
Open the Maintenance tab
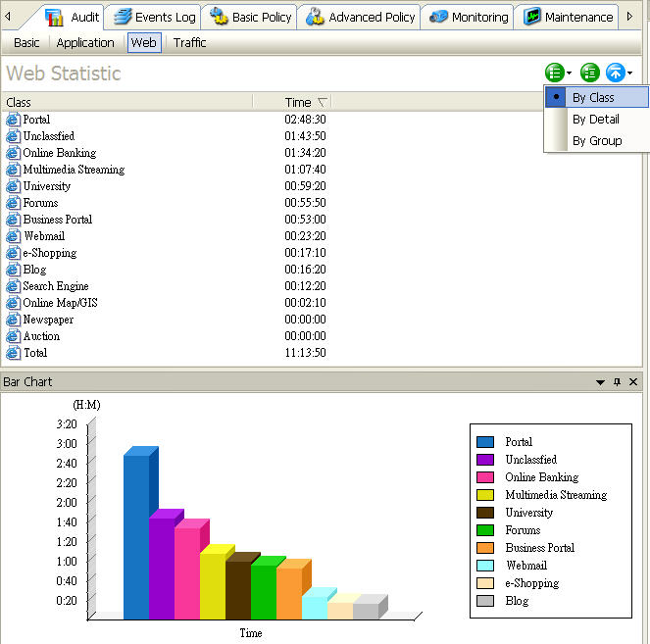point(568,18)
